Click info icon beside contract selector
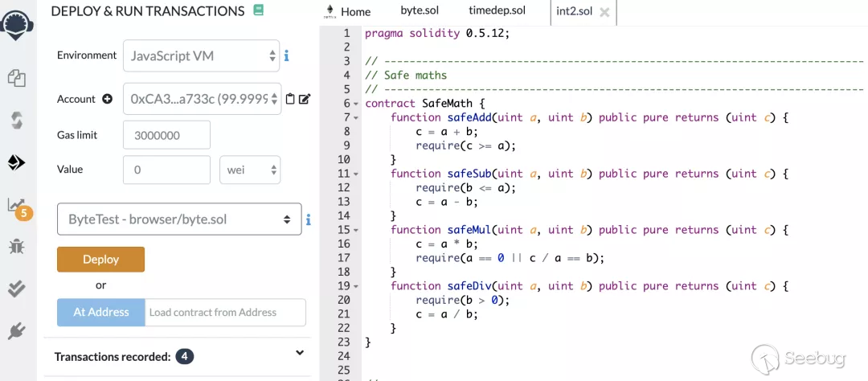 308,220
